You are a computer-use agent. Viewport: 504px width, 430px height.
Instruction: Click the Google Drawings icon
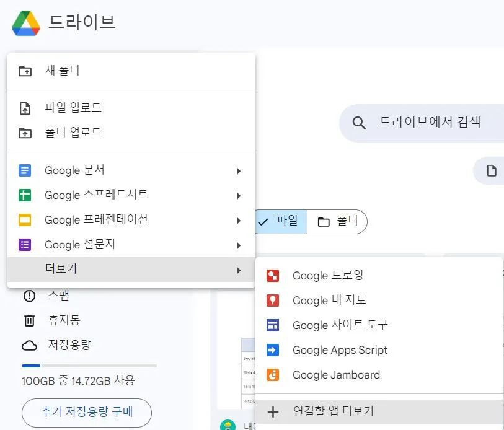[273, 276]
